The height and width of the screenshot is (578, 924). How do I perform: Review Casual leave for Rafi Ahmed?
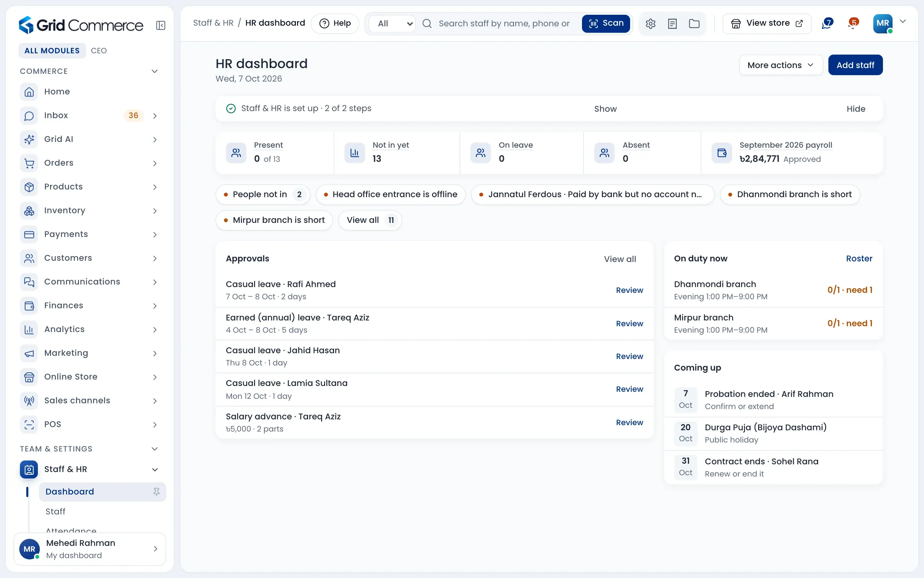(x=629, y=290)
